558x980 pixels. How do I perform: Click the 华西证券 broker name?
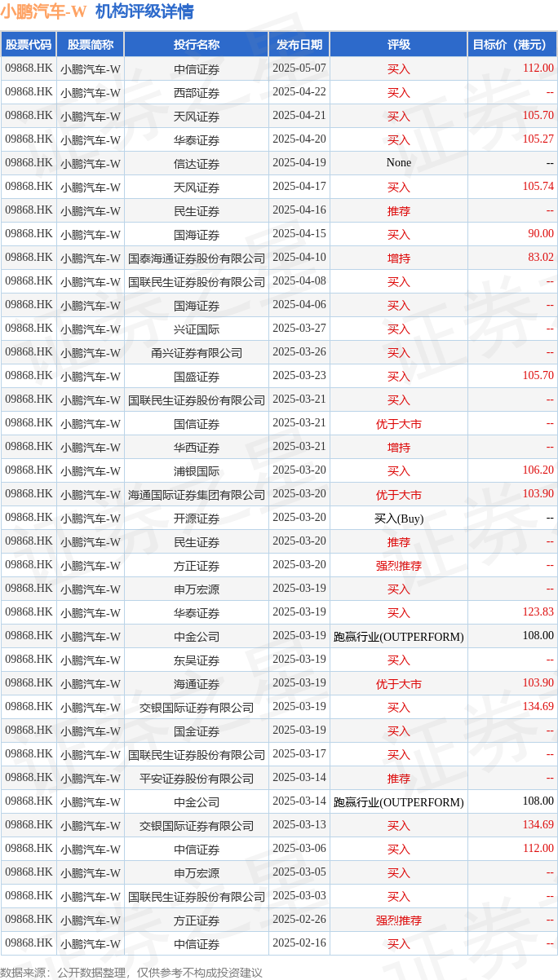(x=197, y=448)
